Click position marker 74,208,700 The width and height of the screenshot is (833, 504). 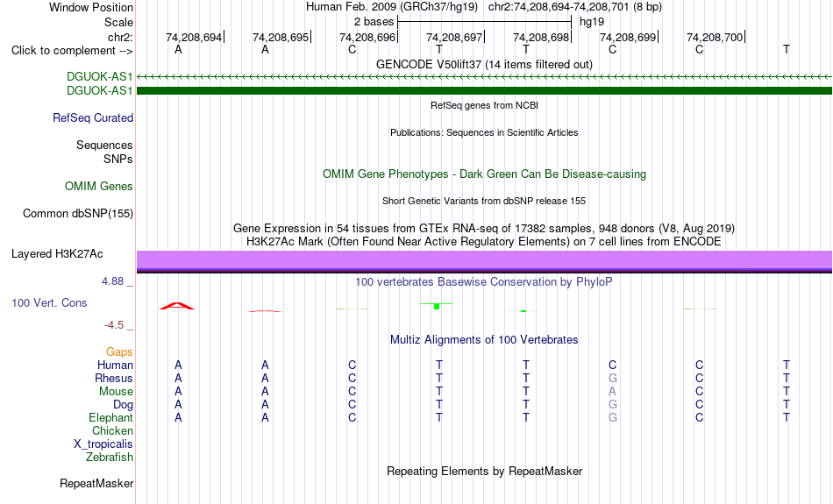click(x=715, y=37)
